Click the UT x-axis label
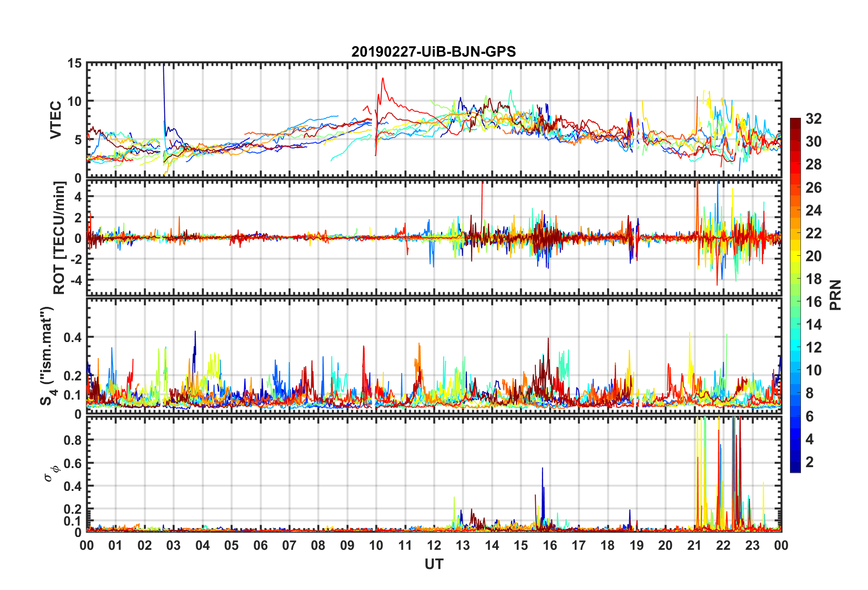Viewport: 868px width, 590px height. point(434,564)
